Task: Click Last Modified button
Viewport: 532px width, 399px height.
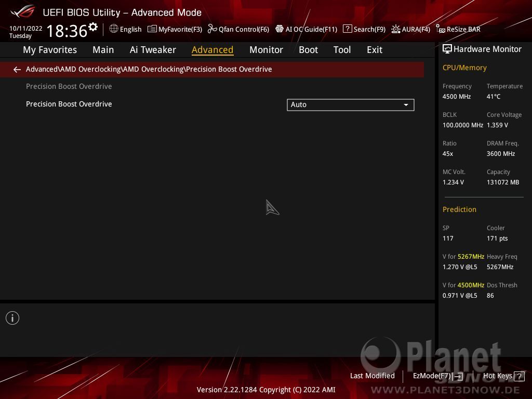Action: (x=372, y=376)
